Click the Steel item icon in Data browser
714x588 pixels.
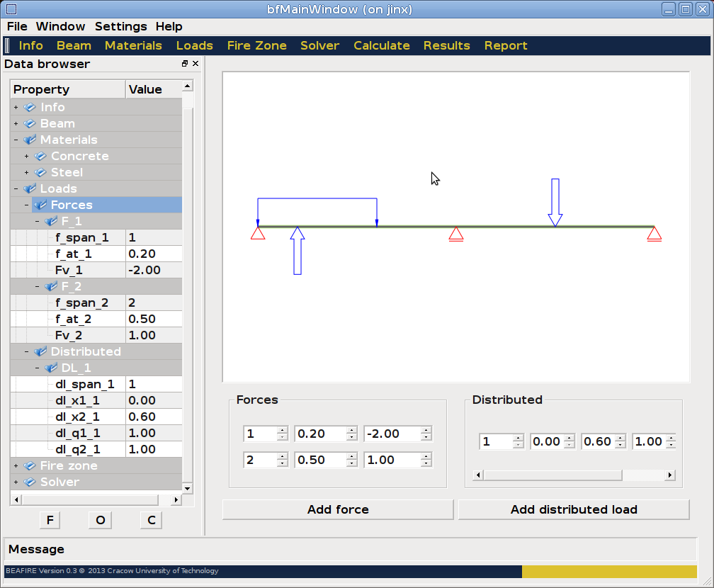click(40, 173)
